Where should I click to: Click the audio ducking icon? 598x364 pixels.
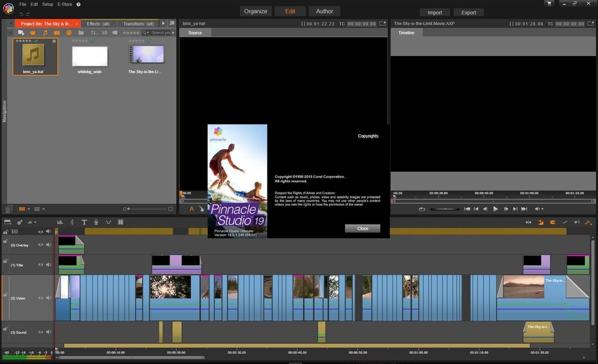click(x=108, y=222)
